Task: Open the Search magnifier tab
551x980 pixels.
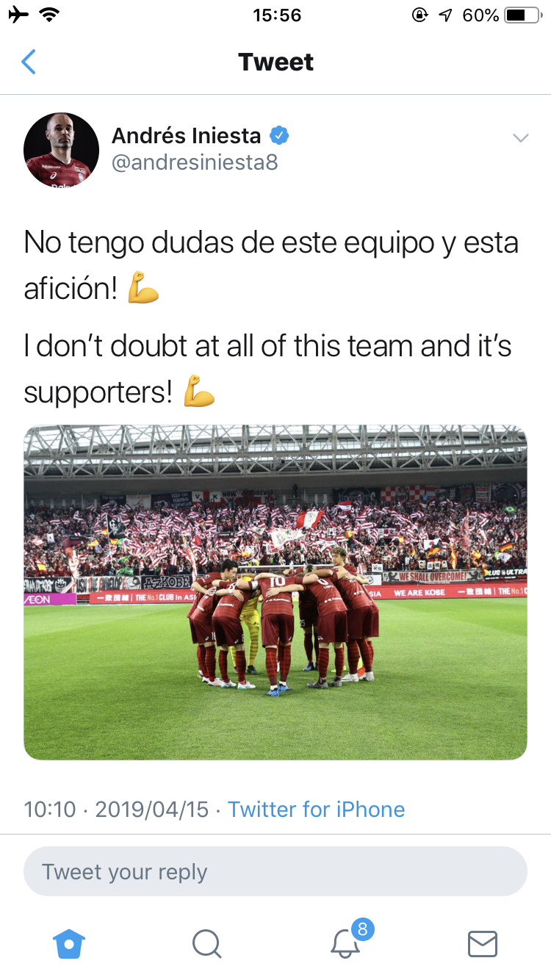Action: pyautogui.click(x=206, y=943)
